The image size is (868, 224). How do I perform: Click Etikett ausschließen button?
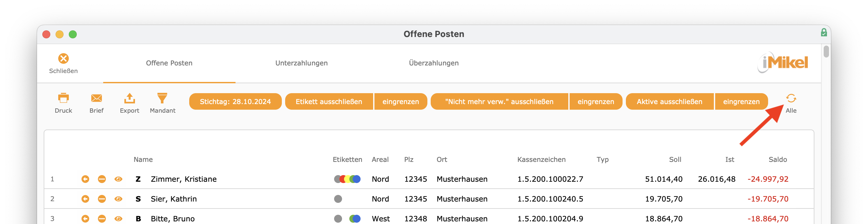pos(329,101)
